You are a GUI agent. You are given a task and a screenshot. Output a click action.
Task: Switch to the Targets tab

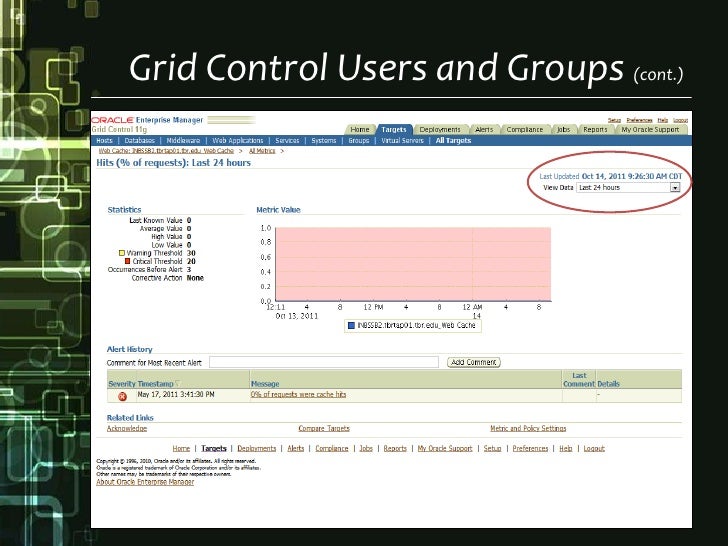(394, 130)
